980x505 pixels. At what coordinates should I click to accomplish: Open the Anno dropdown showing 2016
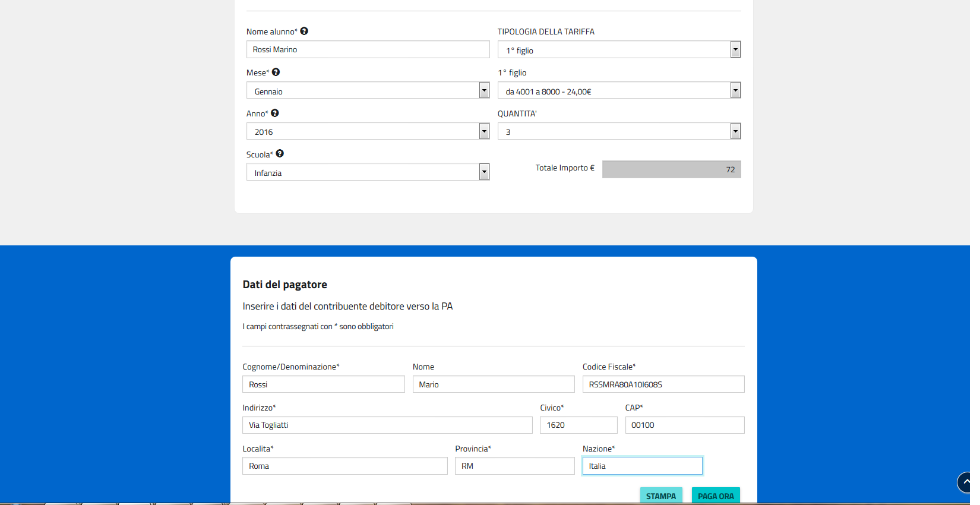click(x=368, y=132)
